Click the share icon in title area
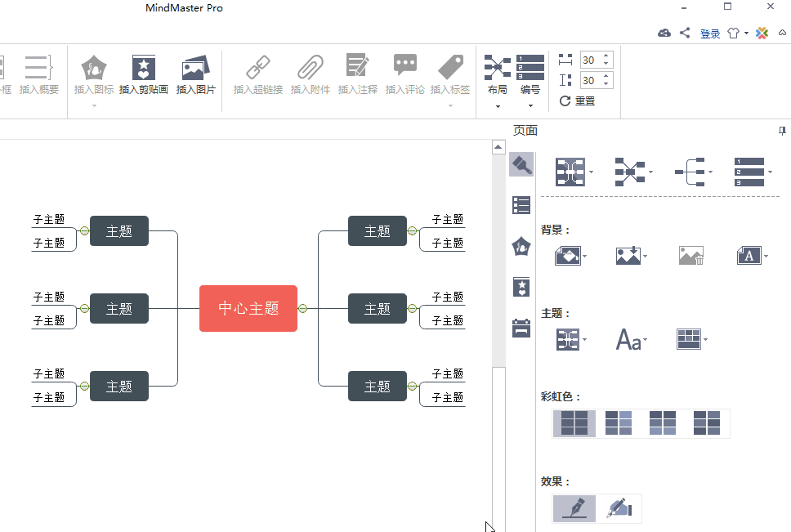The width and height of the screenshot is (791, 532). tap(685, 34)
